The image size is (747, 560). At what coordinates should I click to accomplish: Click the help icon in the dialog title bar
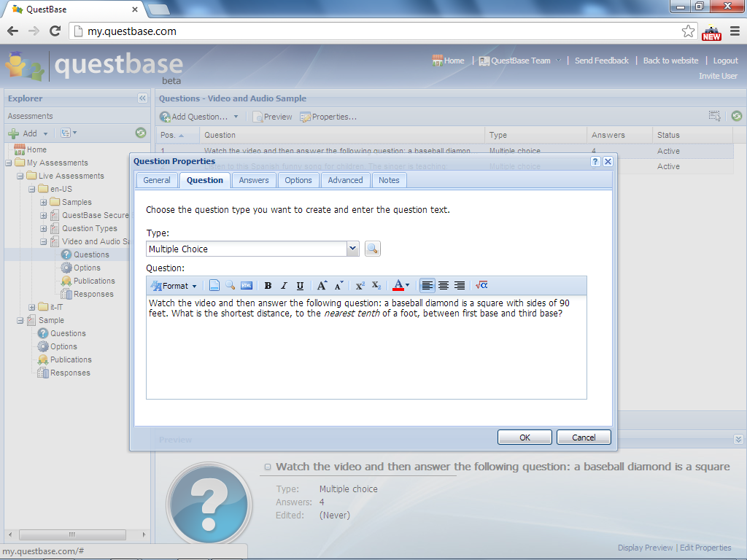[595, 161]
